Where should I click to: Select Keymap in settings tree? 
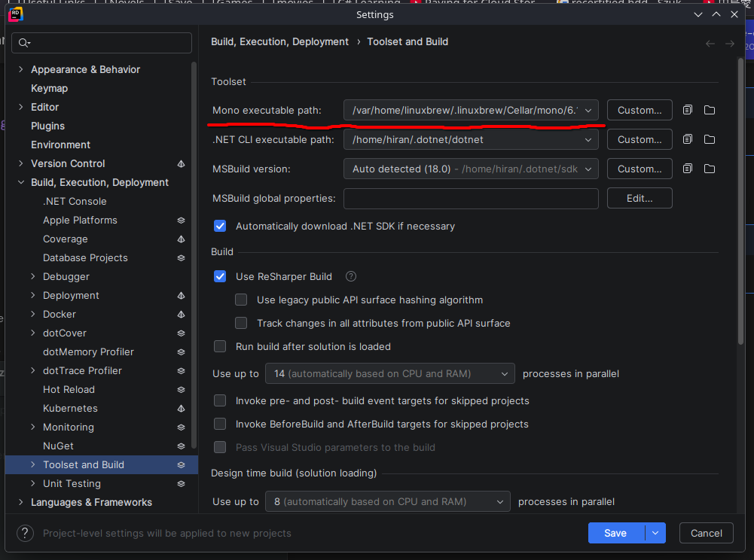click(49, 89)
